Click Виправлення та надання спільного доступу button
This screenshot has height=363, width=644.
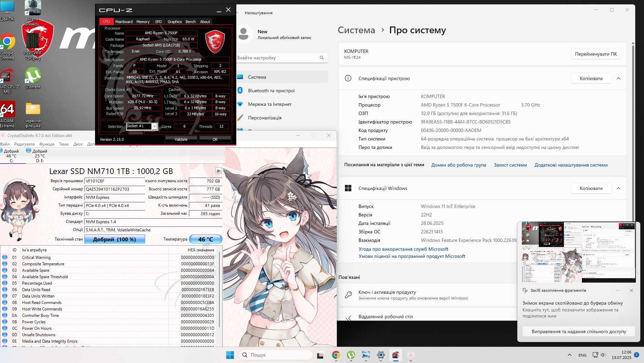(579, 331)
